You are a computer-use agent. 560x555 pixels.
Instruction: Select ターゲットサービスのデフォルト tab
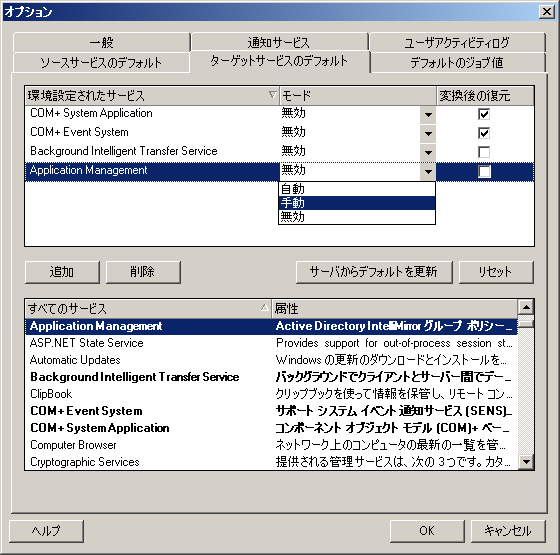click(x=280, y=61)
